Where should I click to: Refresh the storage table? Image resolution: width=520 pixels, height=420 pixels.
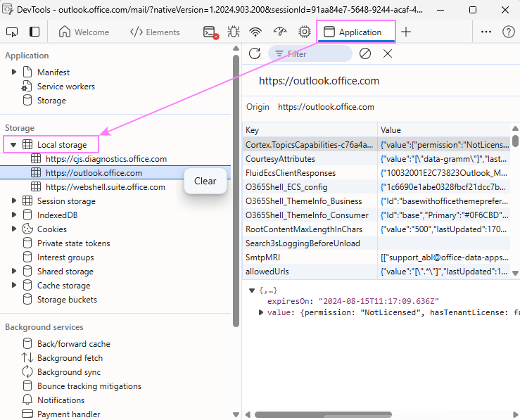click(x=255, y=53)
